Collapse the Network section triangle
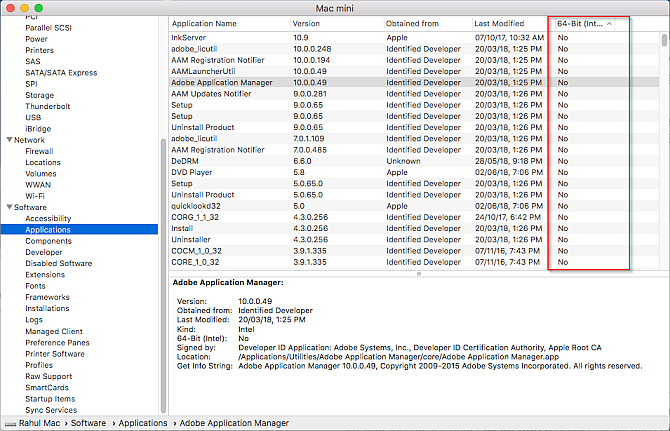 (x=8, y=140)
